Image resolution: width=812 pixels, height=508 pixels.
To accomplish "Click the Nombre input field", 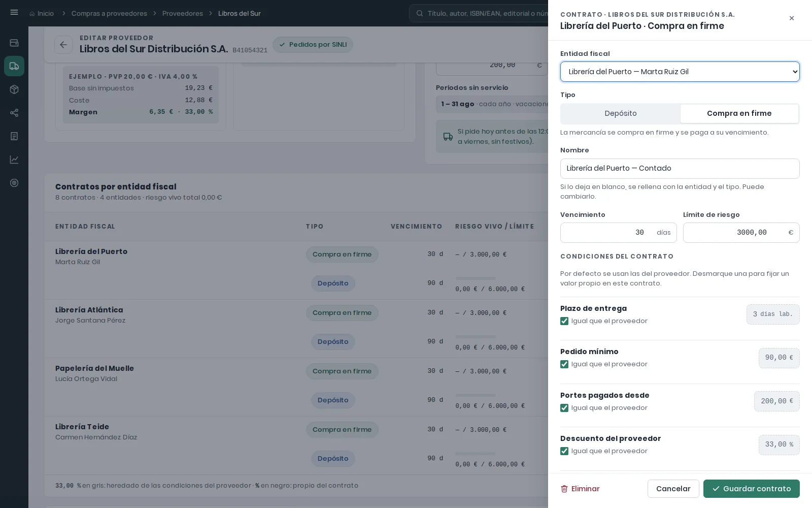I will coord(680,169).
